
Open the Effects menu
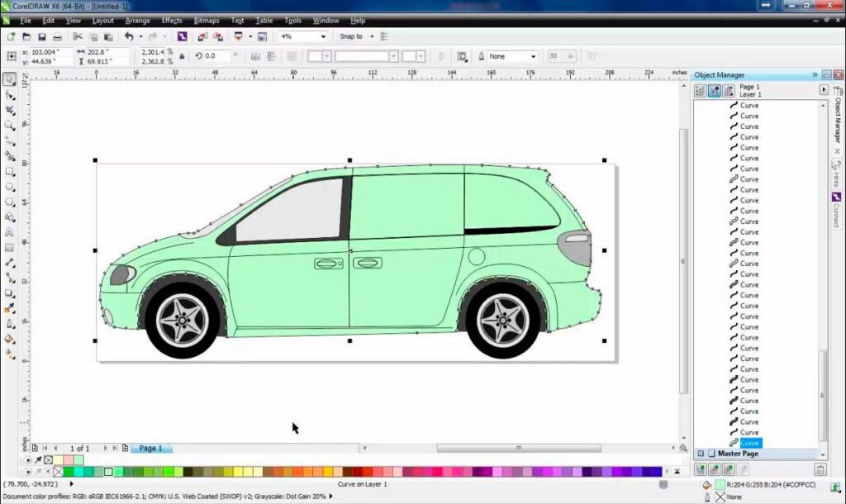tap(172, 20)
